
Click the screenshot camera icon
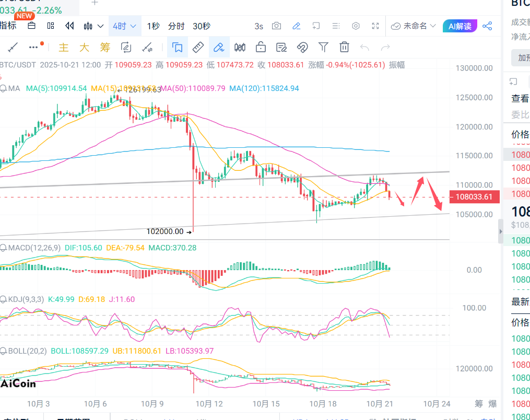(276, 26)
